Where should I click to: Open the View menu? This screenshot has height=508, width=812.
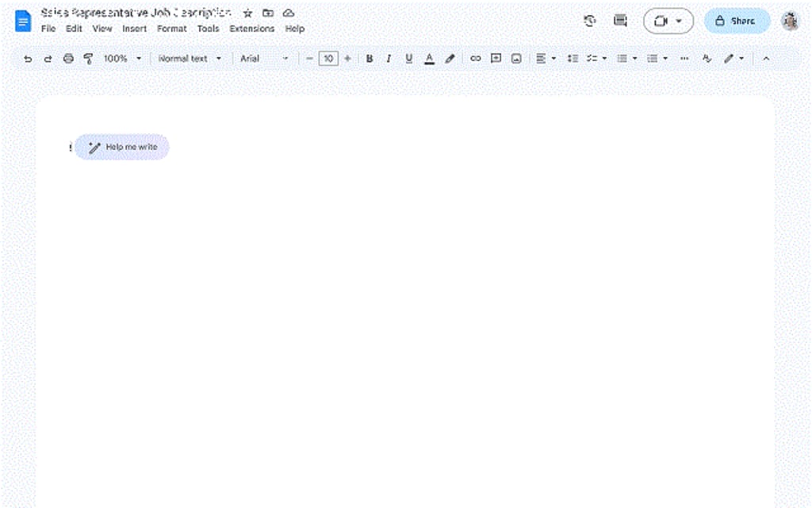pyautogui.click(x=102, y=29)
